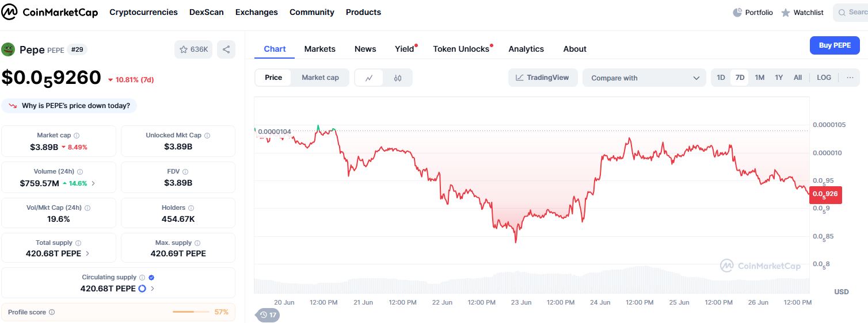This screenshot has height=323, width=868.
Task: Click the Buy PEPE button
Action: (x=835, y=45)
